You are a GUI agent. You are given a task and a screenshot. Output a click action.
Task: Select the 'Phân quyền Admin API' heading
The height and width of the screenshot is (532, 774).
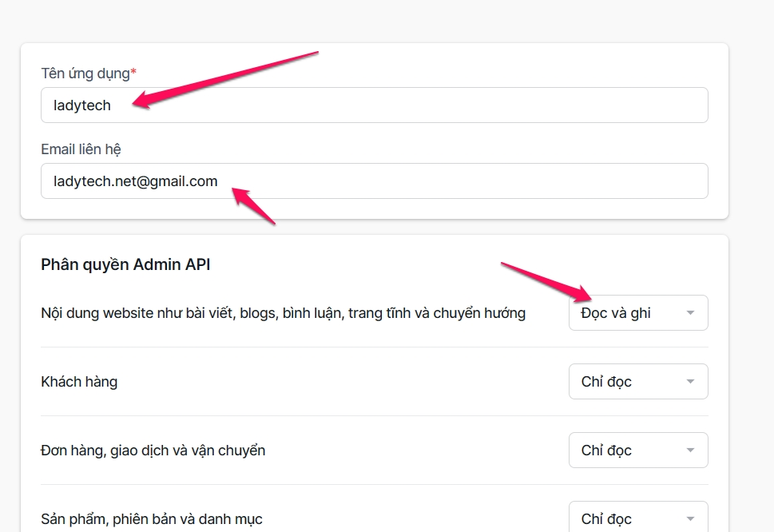[125, 264]
